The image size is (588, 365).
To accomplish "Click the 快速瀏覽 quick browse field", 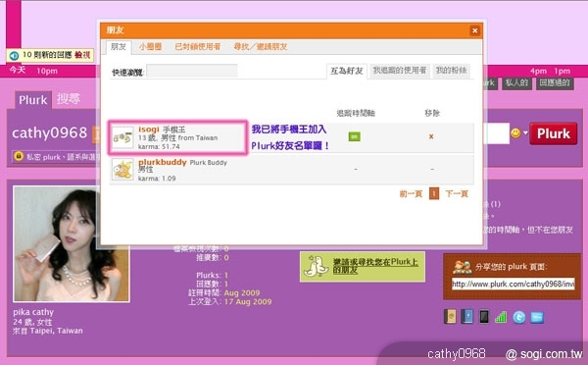I will coord(192,71).
